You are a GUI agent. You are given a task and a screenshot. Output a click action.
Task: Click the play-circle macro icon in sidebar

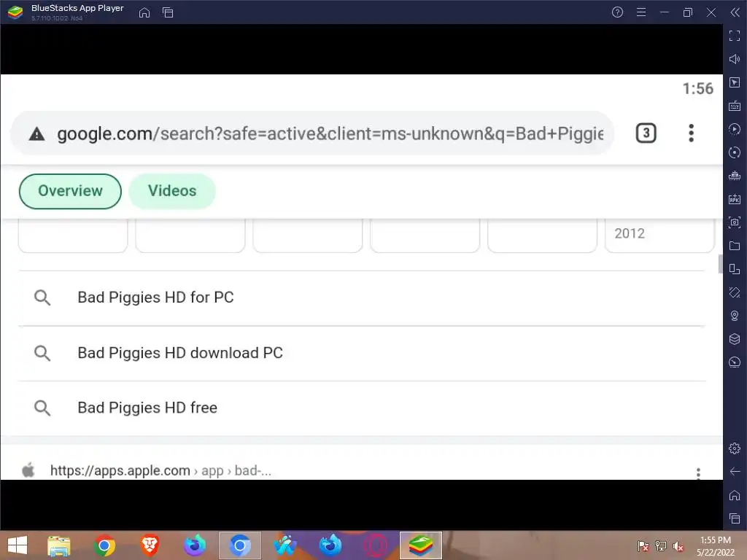[735, 129]
